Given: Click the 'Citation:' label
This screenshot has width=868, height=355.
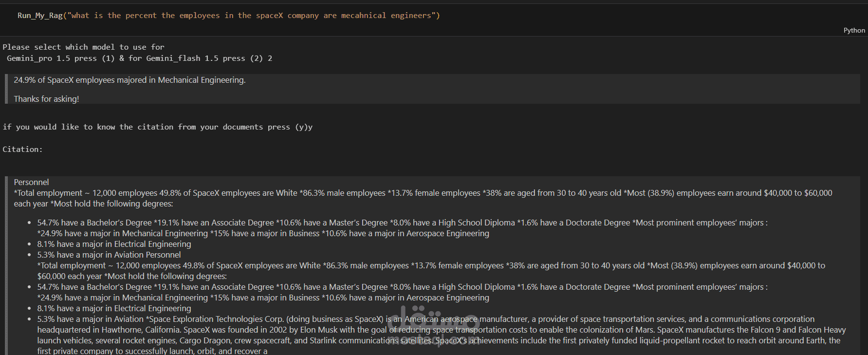Looking at the screenshot, I should pos(22,149).
